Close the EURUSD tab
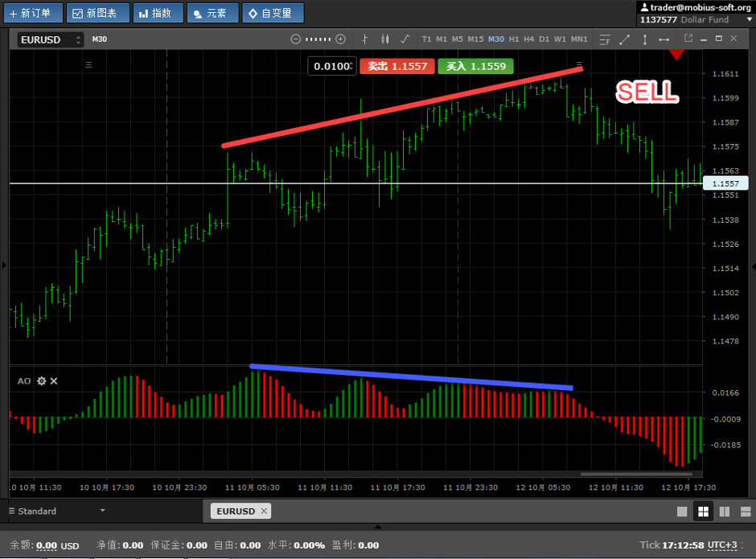Viewport: 756px width, 559px height. (264, 511)
